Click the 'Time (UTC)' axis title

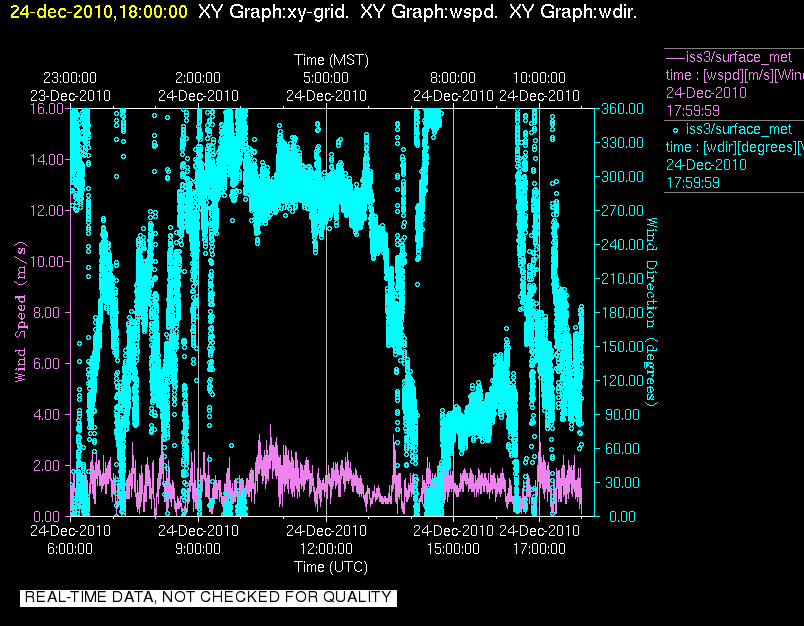(331, 567)
